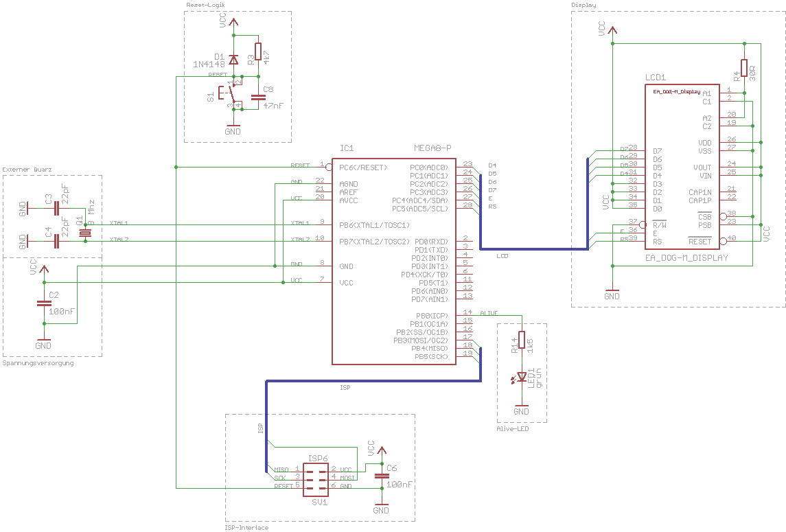
Task: Select the LED1 diode symbol
Action: click(521, 377)
